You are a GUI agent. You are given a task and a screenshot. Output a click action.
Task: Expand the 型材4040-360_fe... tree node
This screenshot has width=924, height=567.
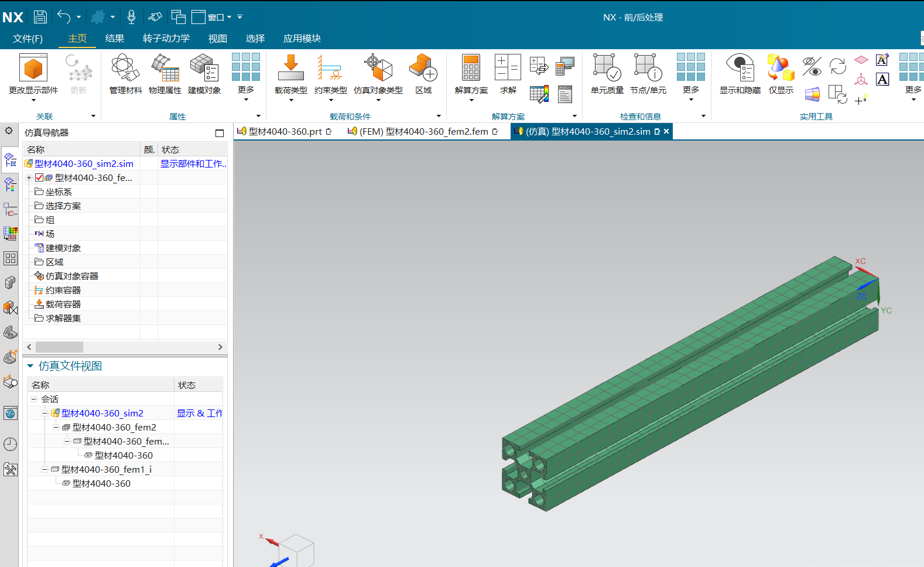point(29,177)
